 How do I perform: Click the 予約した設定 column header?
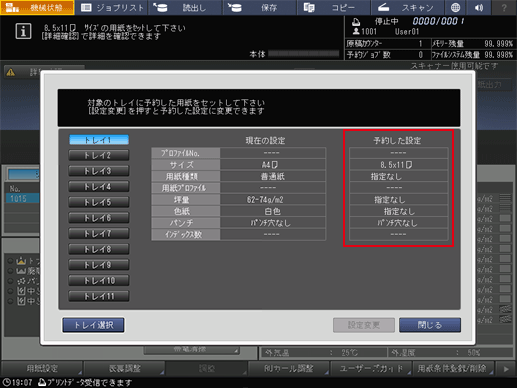click(397, 141)
